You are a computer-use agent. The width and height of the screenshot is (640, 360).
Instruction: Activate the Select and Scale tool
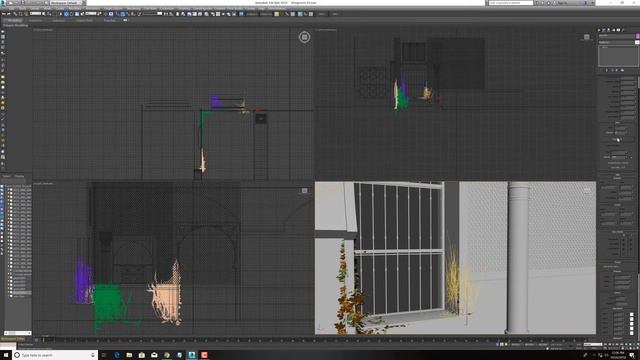coord(77,14)
